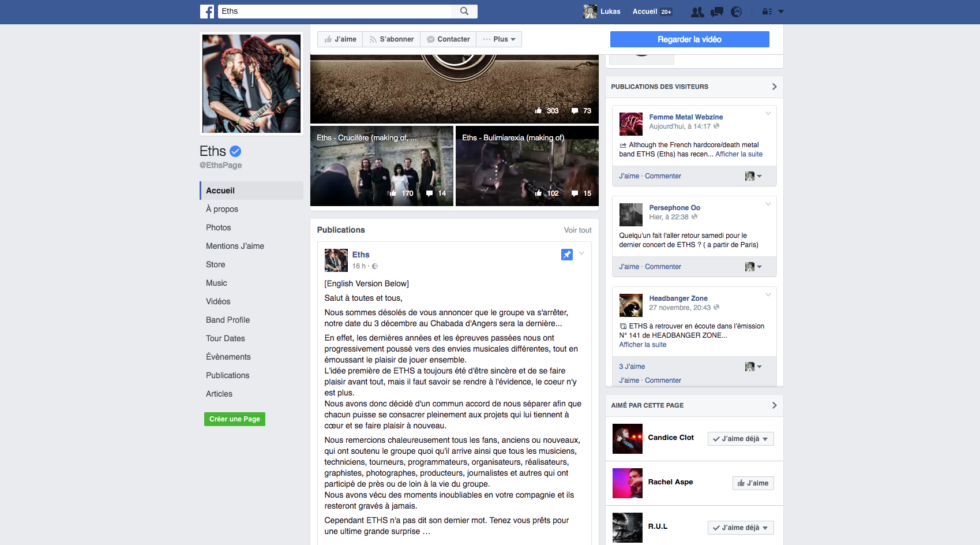980x545 pixels.
Task: Click Contacter button
Action: (448, 39)
